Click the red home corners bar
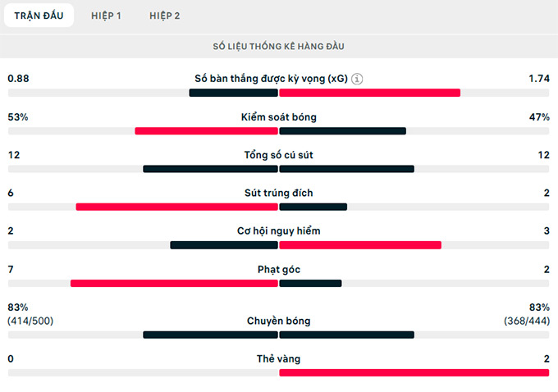Image resolution: width=558 pixels, height=392 pixels. pyautogui.click(x=174, y=283)
